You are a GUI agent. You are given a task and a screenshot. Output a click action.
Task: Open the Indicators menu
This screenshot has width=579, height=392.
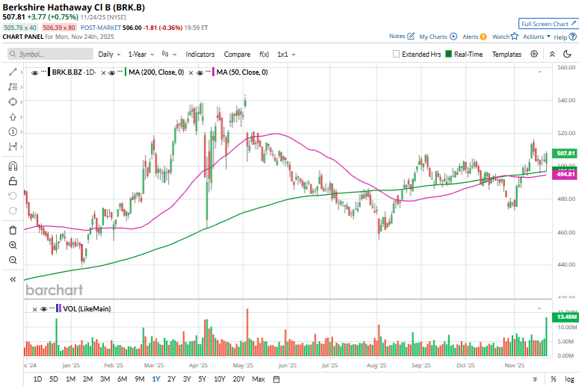click(x=199, y=55)
